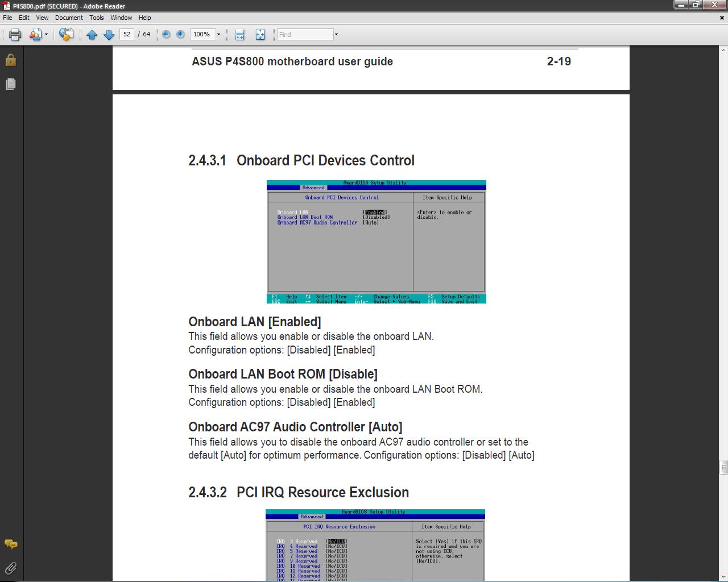Click the collaborate/share review icon
The image size is (728, 582).
pos(35,35)
